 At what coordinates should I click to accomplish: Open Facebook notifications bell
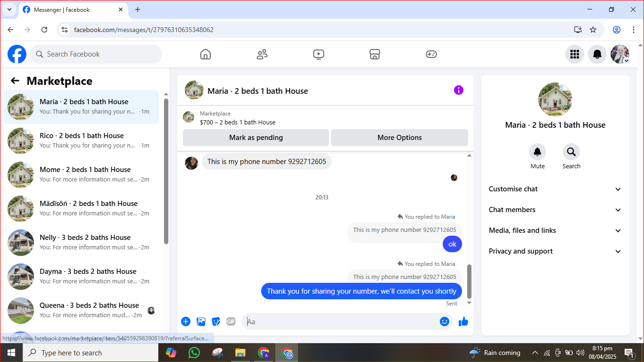tap(597, 54)
